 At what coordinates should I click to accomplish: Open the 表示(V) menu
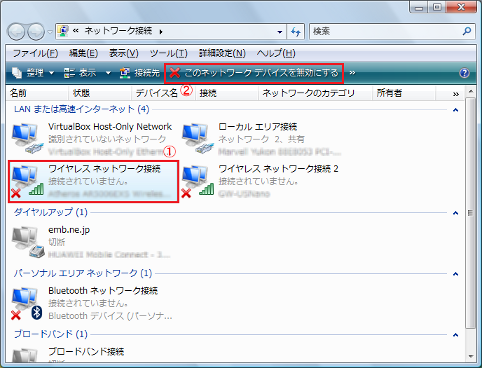click(124, 53)
